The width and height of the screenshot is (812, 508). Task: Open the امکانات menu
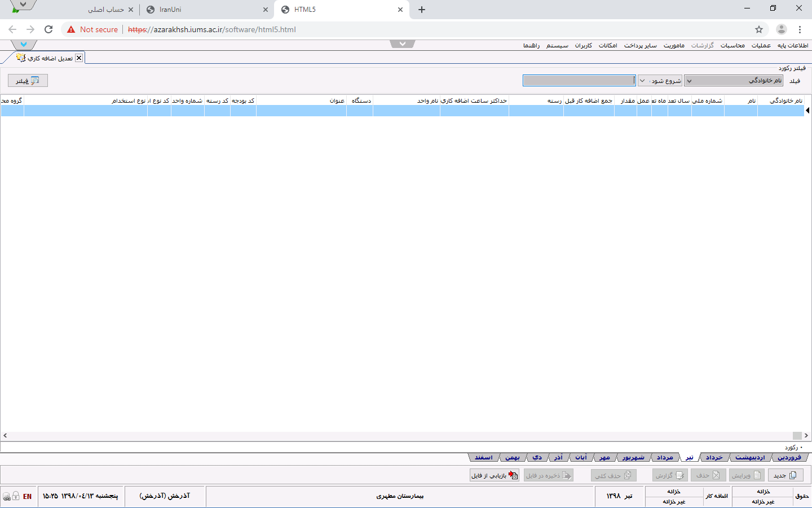point(608,45)
